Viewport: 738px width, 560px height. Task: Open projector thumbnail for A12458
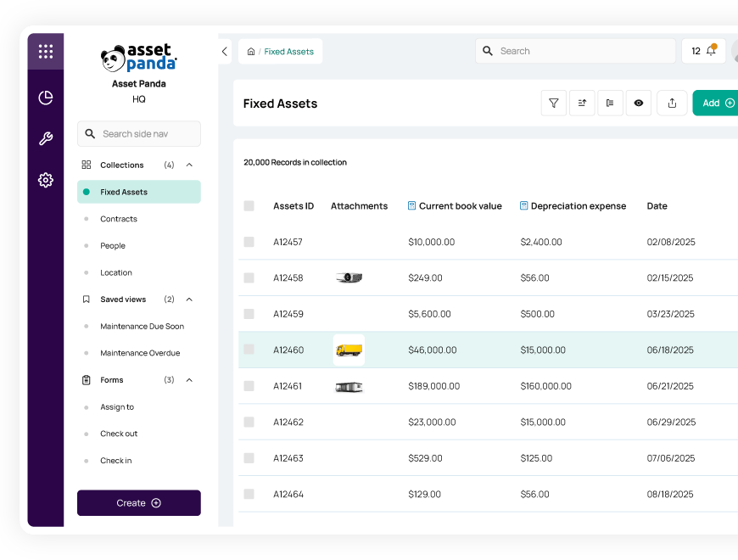(349, 277)
